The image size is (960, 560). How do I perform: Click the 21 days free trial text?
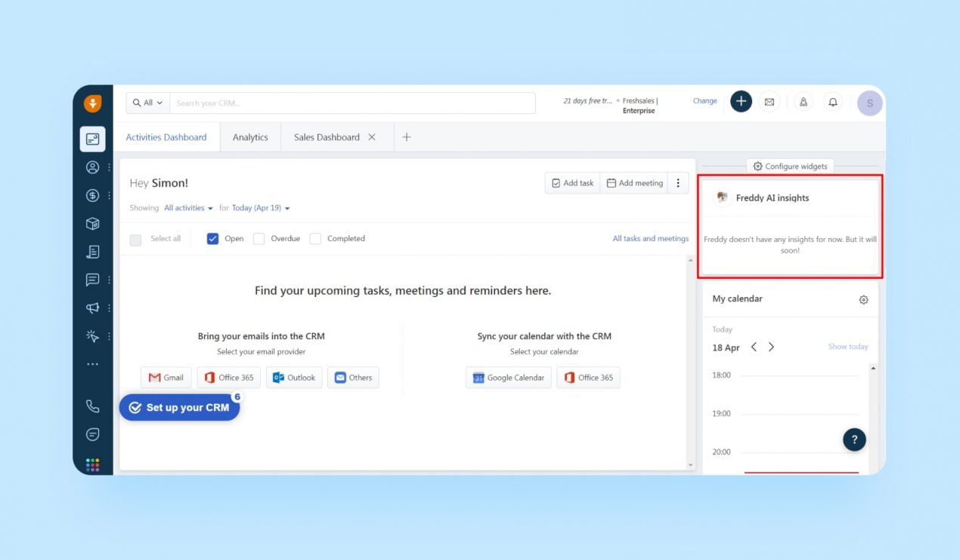click(x=587, y=101)
